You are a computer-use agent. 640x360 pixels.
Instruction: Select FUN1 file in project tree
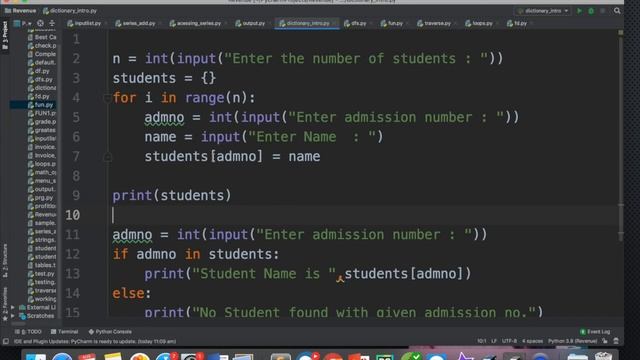(42, 113)
